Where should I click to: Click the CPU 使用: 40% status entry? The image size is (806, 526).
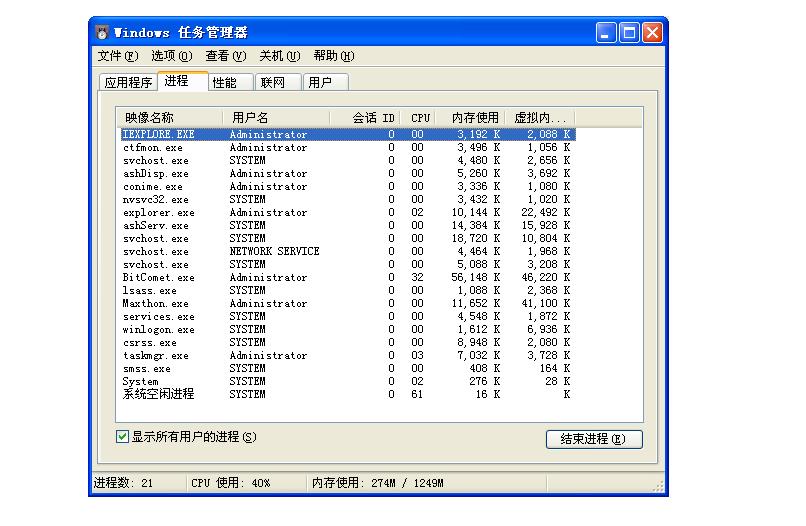230,483
